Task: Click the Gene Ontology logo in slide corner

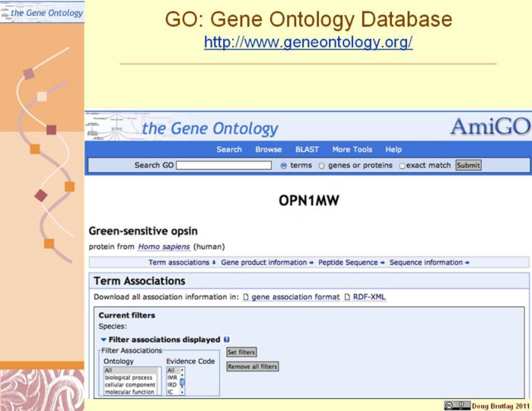Action: pos(42,11)
